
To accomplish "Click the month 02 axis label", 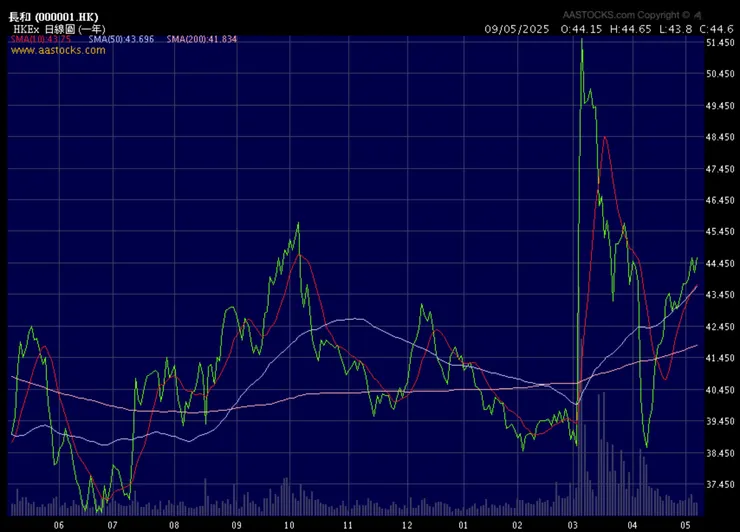I will 518,525.
